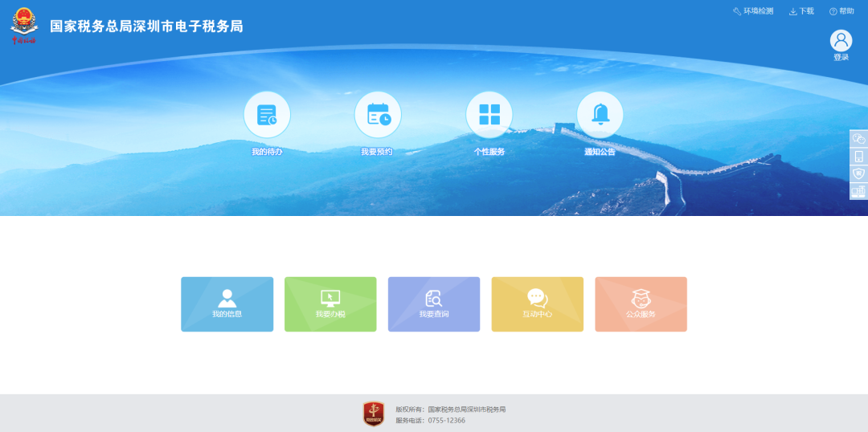
Task: Open 个性服务 grid icon
Action: point(489,115)
